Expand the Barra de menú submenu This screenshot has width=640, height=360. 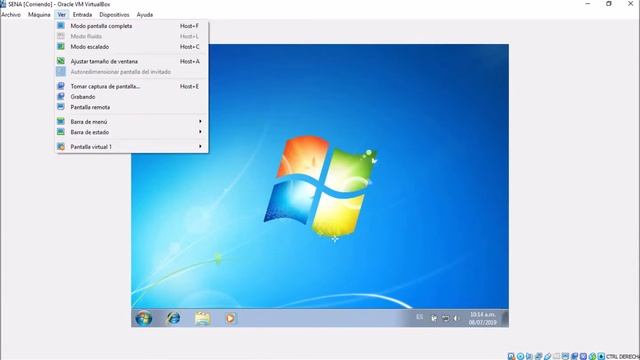point(131,122)
